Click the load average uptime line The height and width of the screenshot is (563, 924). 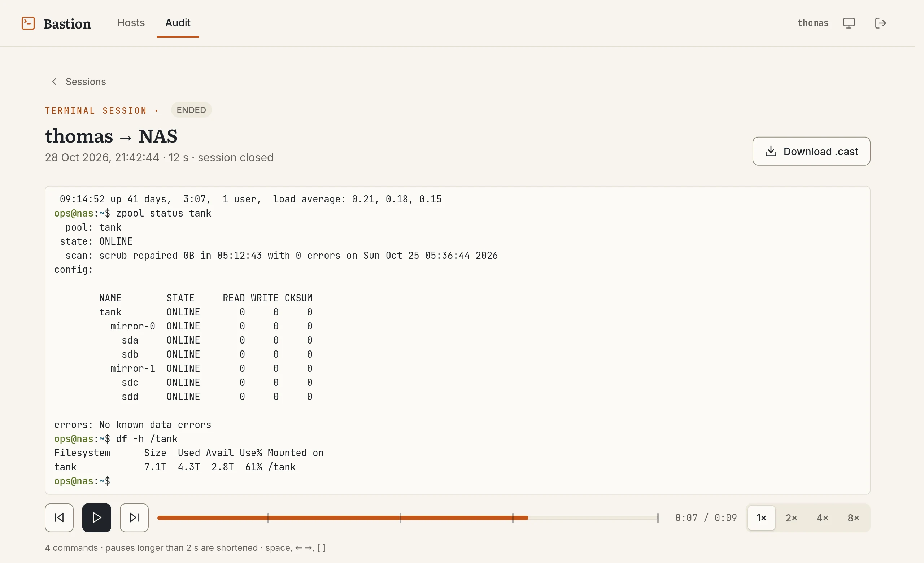pyautogui.click(x=250, y=199)
